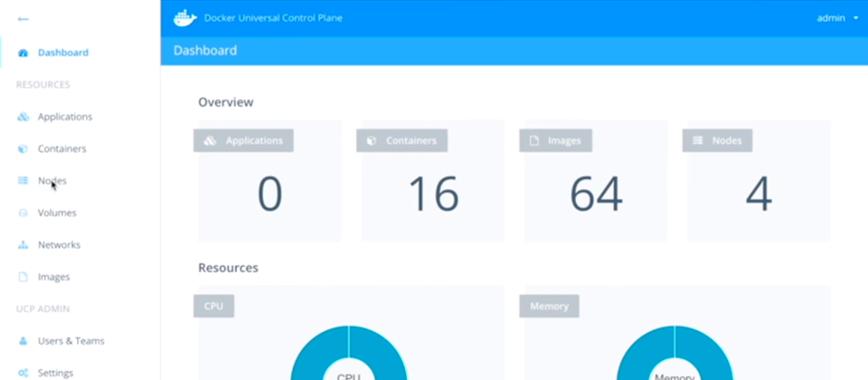Image resolution: width=868 pixels, height=380 pixels.
Task: Click the RESOURCES sidebar section label
Action: [42, 85]
